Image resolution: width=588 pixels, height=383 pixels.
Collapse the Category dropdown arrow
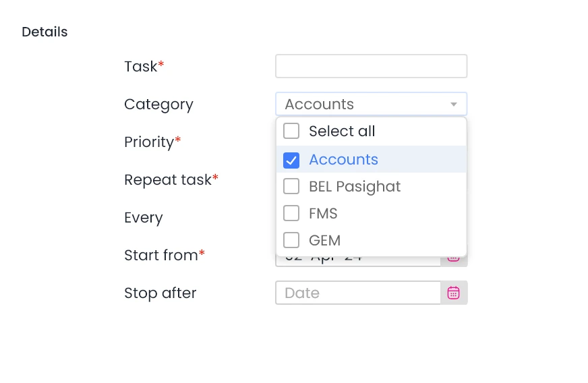coord(454,105)
